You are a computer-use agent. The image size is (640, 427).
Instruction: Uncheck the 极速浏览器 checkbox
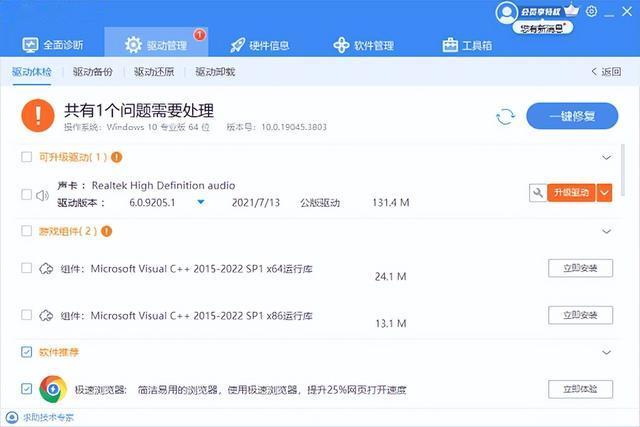click(27, 388)
